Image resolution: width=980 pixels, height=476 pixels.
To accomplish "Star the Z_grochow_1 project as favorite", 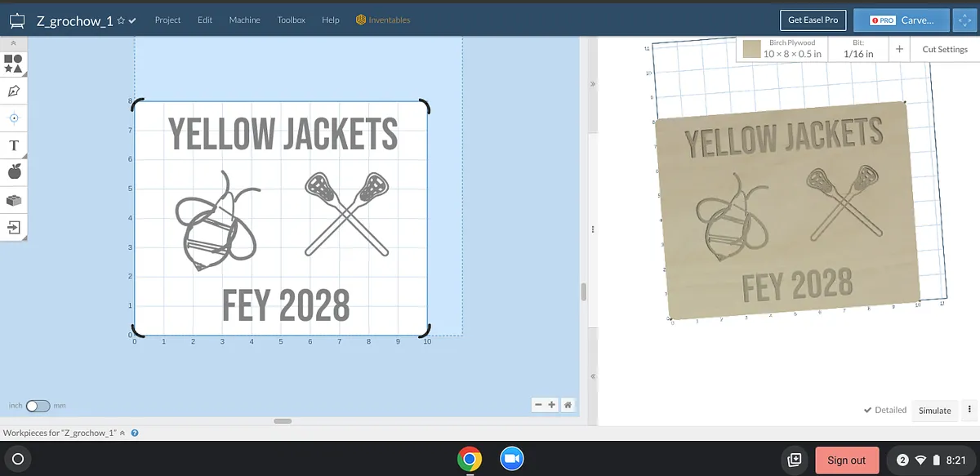I will [121, 20].
